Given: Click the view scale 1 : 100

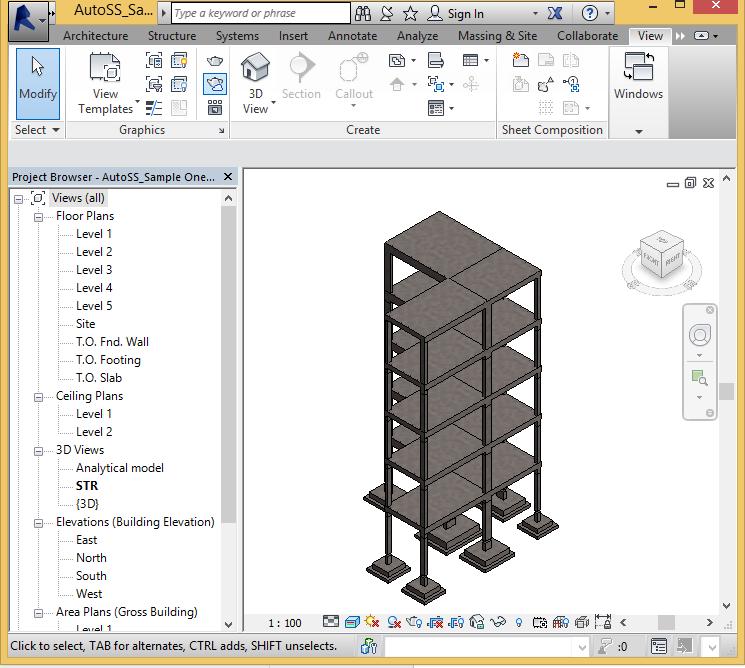Looking at the screenshot, I should click(285, 623).
